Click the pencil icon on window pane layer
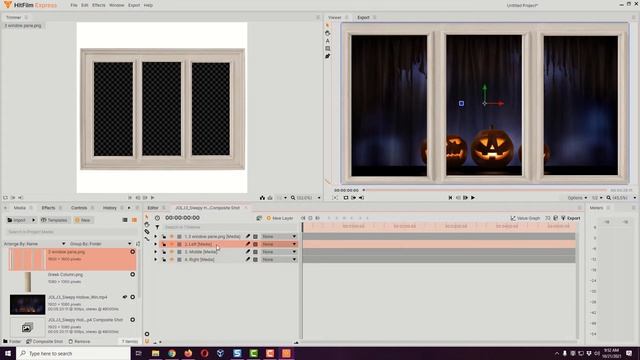 pyautogui.click(x=247, y=236)
